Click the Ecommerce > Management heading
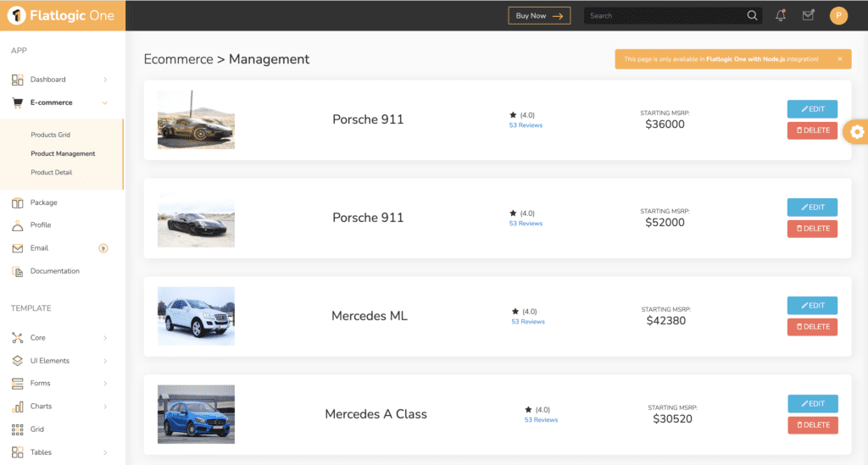 [226, 59]
